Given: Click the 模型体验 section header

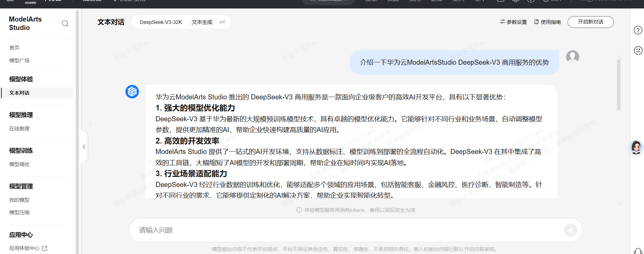Looking at the screenshot, I should 21,79.
